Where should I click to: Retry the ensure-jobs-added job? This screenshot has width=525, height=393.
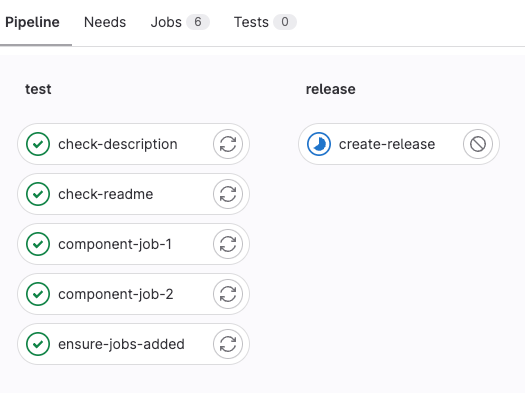click(228, 344)
